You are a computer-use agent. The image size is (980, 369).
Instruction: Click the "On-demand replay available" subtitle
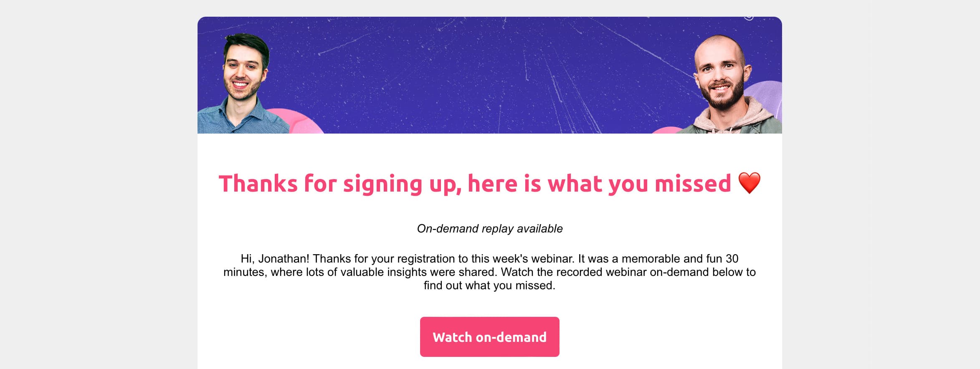click(x=489, y=229)
